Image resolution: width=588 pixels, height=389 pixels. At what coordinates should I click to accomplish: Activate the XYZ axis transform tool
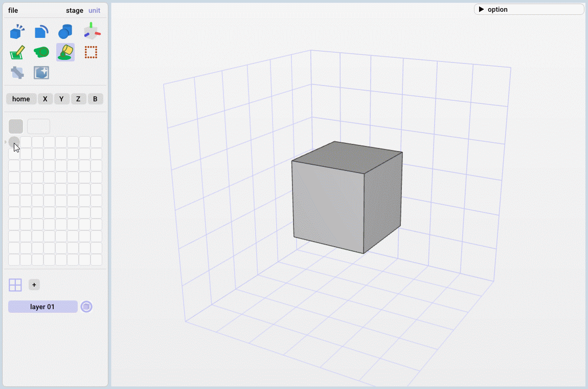coord(91,31)
